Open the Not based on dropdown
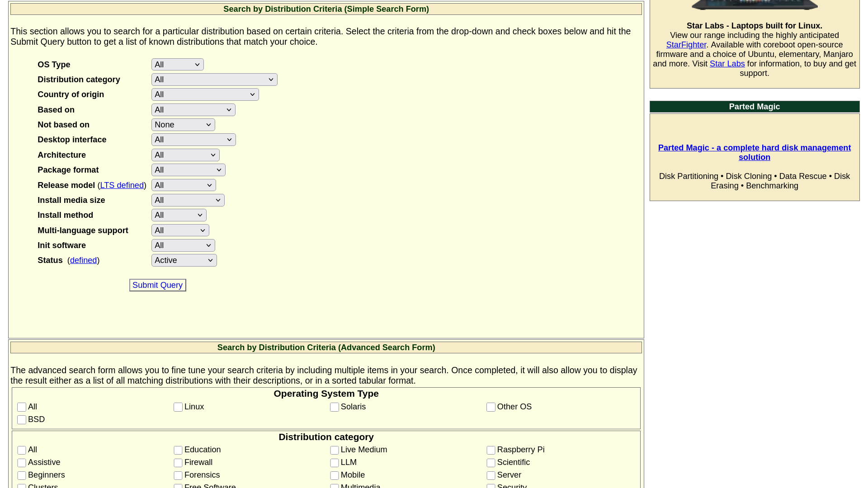Screen dimensions: 868x488 183,124
